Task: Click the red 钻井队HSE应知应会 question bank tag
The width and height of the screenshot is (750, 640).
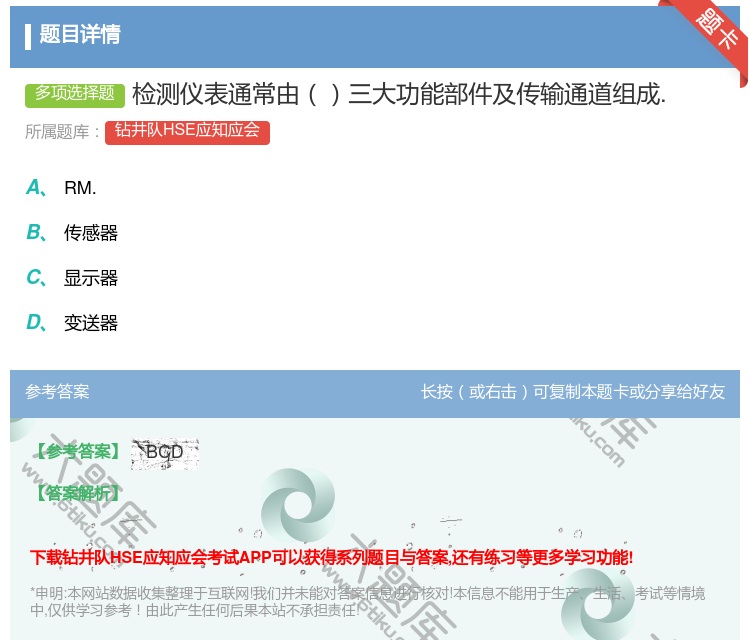Action: [x=187, y=132]
